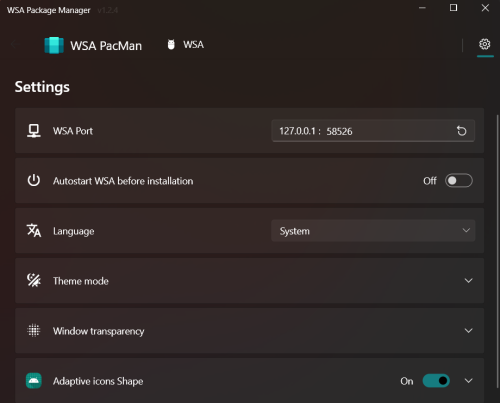Expand the Adaptive icons Shape options
500x403 pixels.
[468, 381]
